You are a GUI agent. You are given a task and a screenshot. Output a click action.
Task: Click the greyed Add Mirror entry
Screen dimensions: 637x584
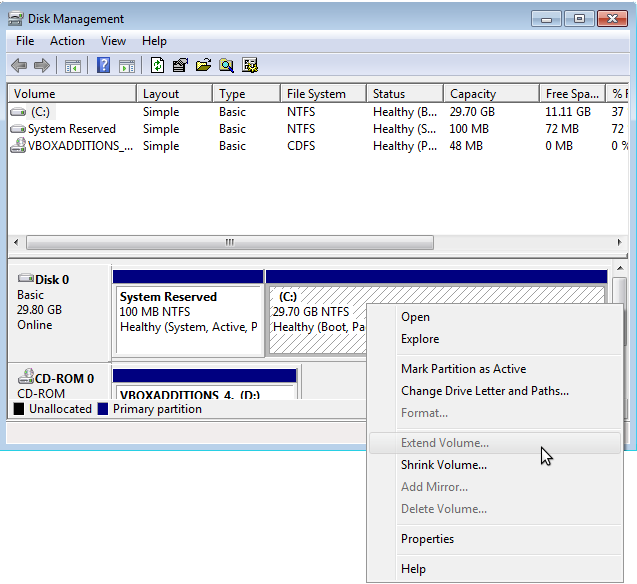(495, 487)
